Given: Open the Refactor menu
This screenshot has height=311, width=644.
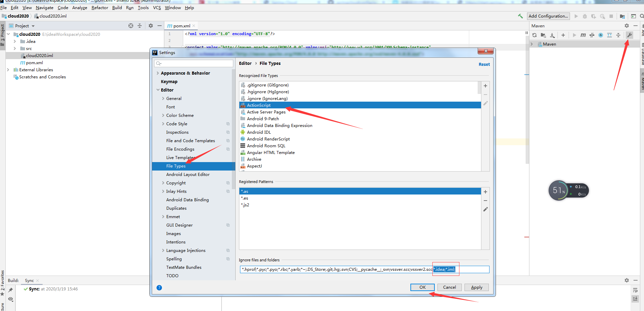Looking at the screenshot, I should click(100, 7).
